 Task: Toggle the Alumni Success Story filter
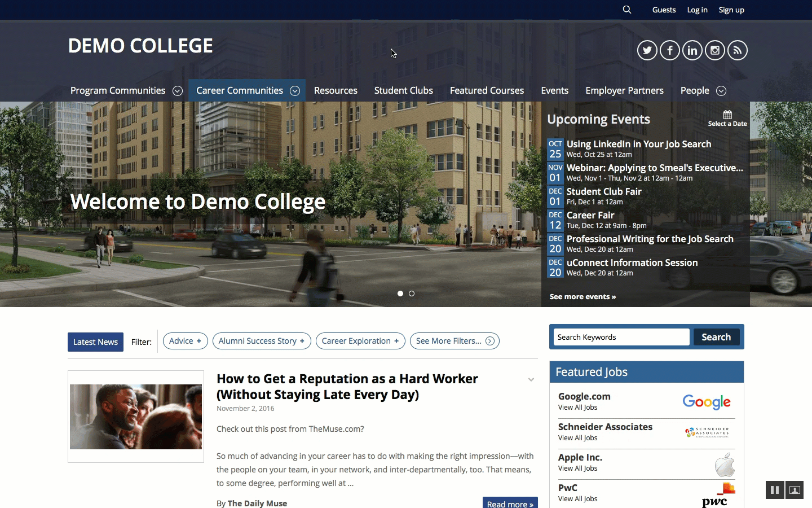(261, 341)
